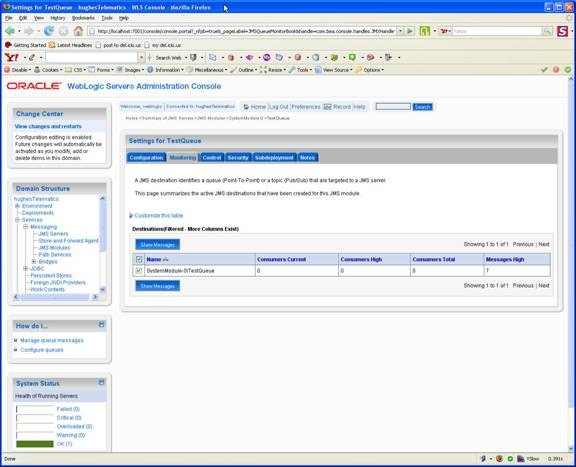Screen dimensions: 576x467
Task: Open the Manage queue messages link
Action: (x=52, y=341)
